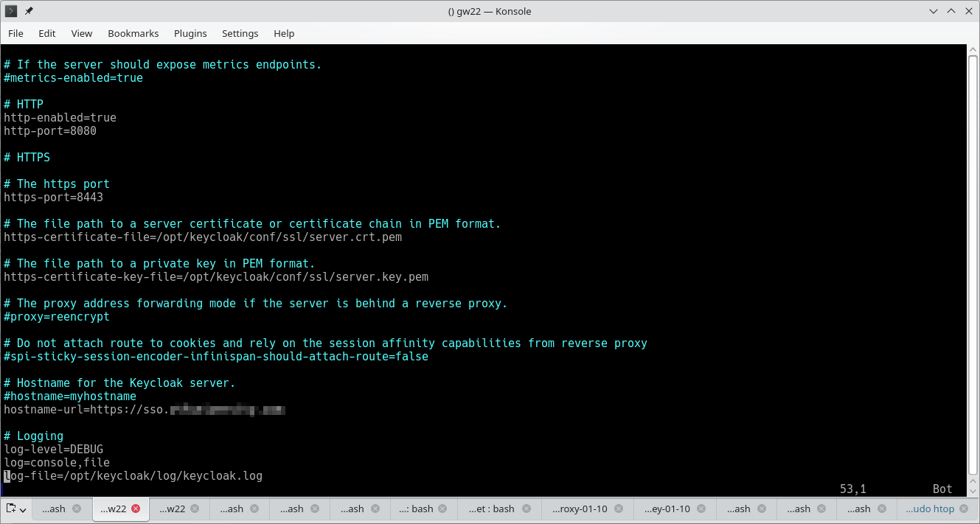Switch to the "...udo htop" tab
Image resolution: width=980 pixels, height=524 pixels.
click(931, 509)
